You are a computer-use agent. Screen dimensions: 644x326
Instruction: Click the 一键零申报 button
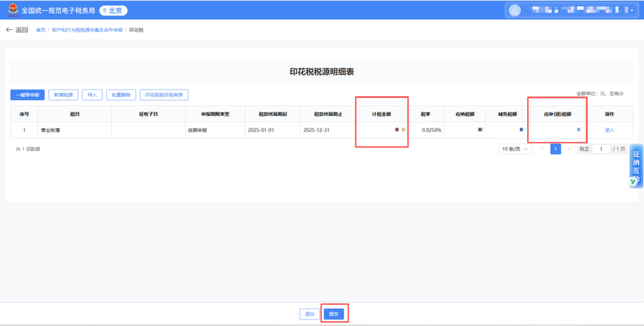[x=27, y=94]
